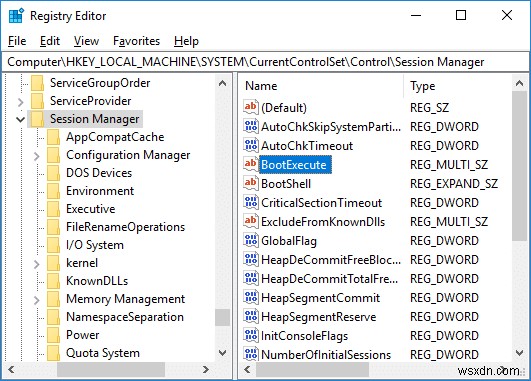Click binary icon next to AutoChkSkipSystemParti value
The image size is (531, 381).
click(x=251, y=126)
